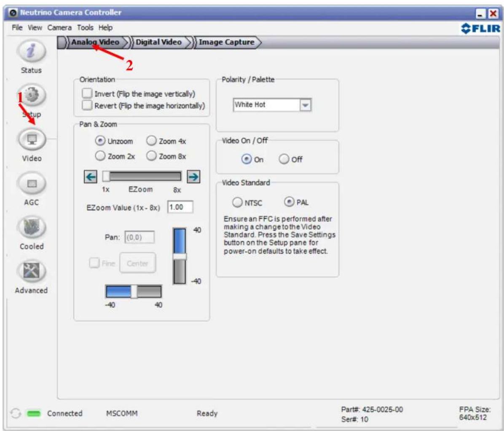
Task: Toggle the Fine pan checkbox
Action: (94, 262)
